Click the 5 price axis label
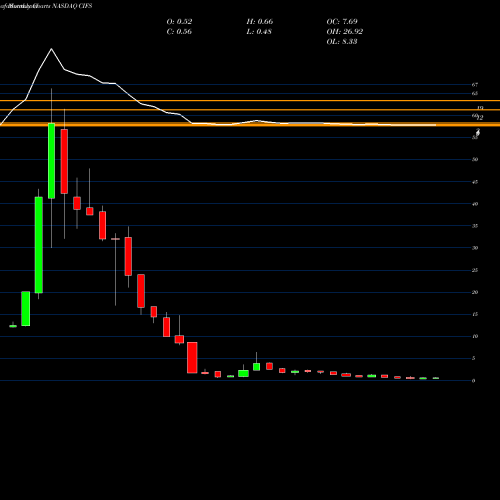This screenshot has height=500, width=500. coord(473,358)
